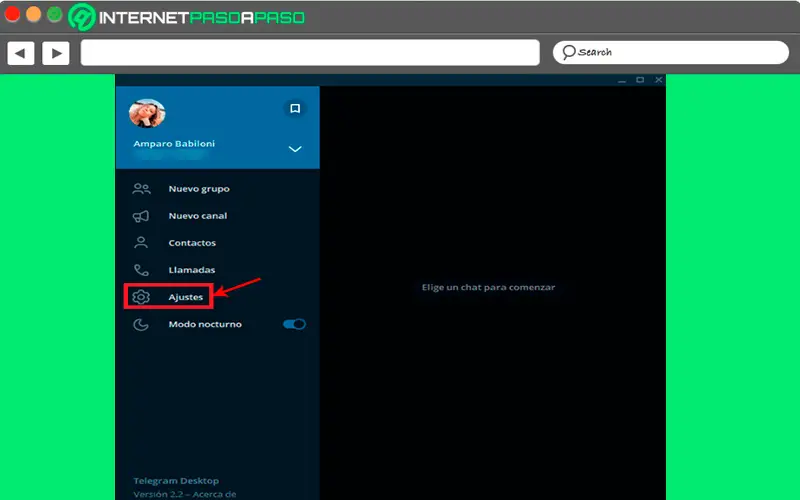Screen dimensions: 800x500
Task: Click Modo nocturno label text
Action: 205,324
